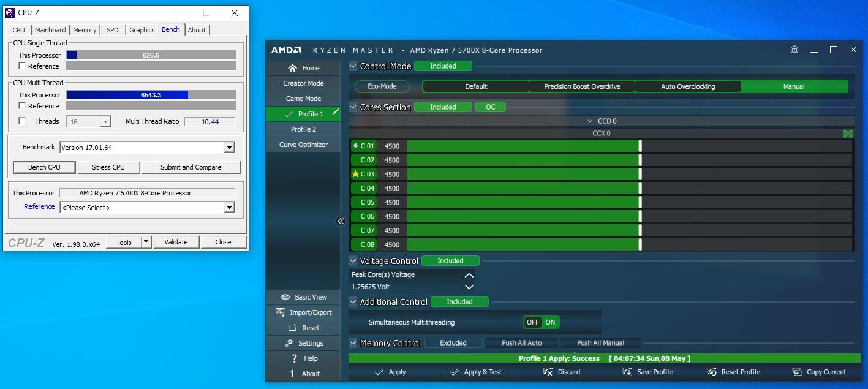Switch to the Mainboard tab in CPU-Z

click(50, 30)
